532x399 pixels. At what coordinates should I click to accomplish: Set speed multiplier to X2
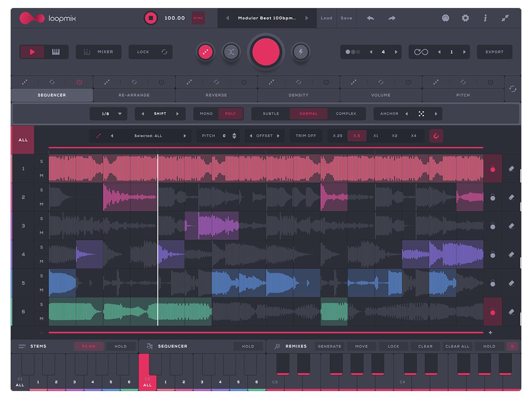pos(395,136)
